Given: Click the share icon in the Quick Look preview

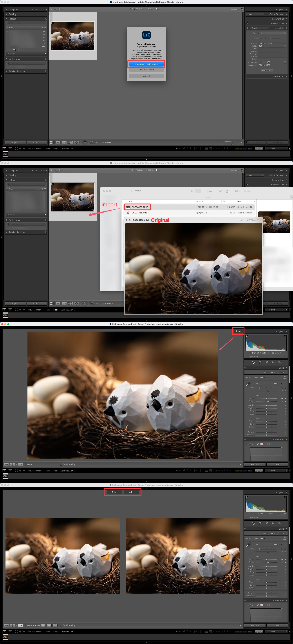Looking at the screenshot, I should [x=242, y=220].
